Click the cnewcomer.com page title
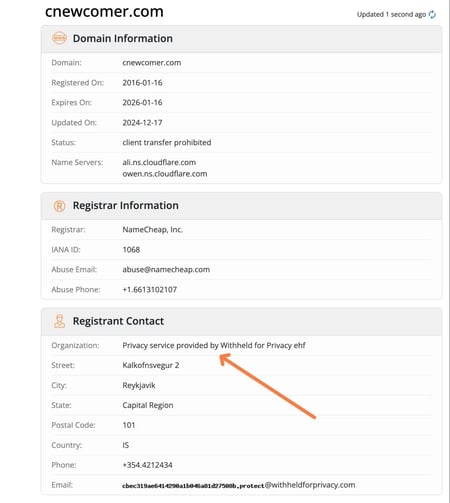Screen dimensions: 450x503 [x=104, y=11]
